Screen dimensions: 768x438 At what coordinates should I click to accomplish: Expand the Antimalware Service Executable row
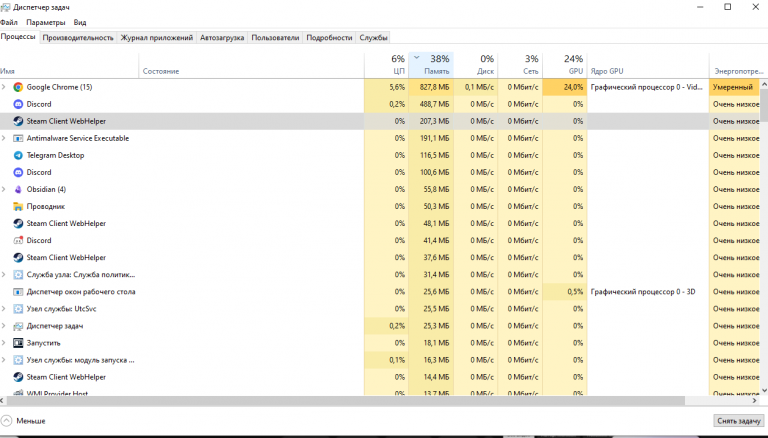[4, 139]
